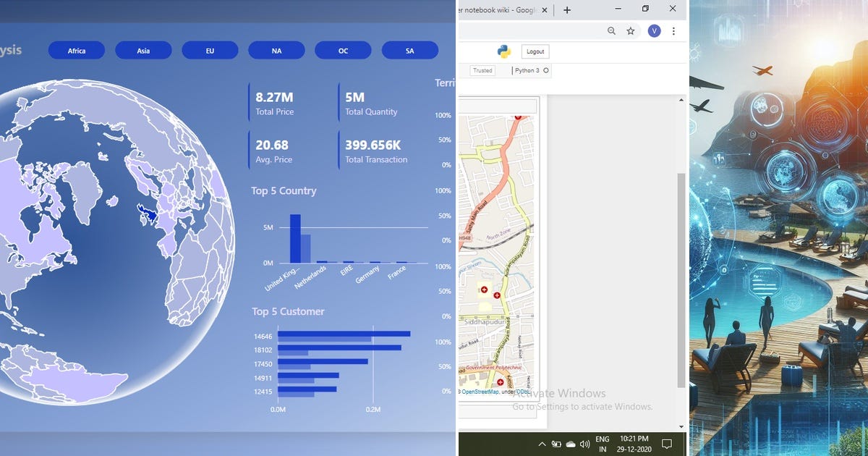Viewport: 868px width, 456px height.
Task: Restore down the Chrome window
Action: pyautogui.click(x=645, y=9)
